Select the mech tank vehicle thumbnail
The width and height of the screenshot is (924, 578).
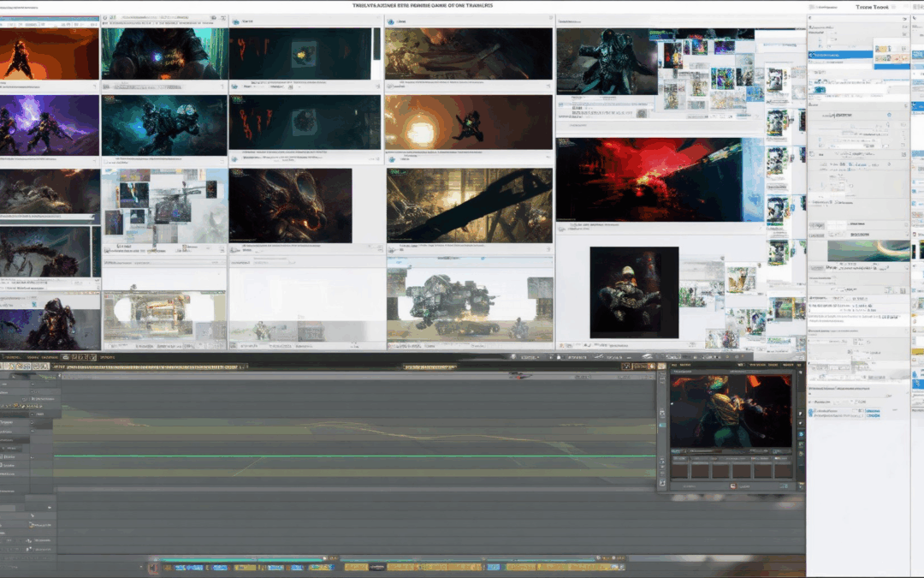pos(471,304)
